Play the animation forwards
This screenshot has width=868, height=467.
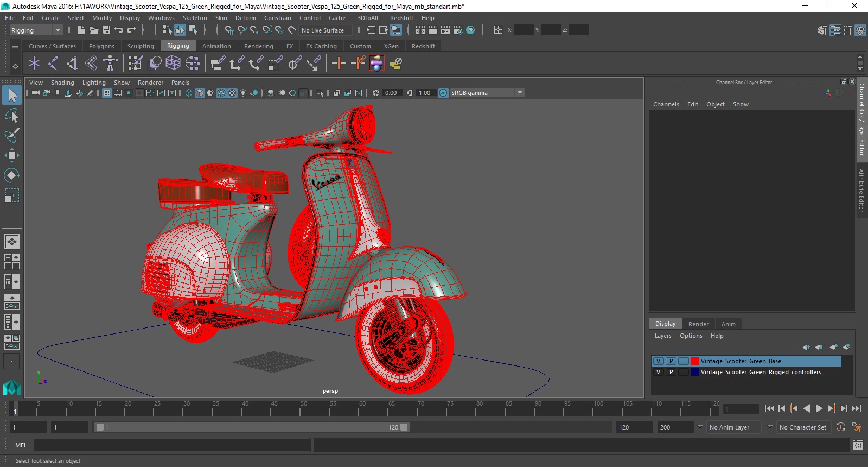pyautogui.click(x=819, y=408)
